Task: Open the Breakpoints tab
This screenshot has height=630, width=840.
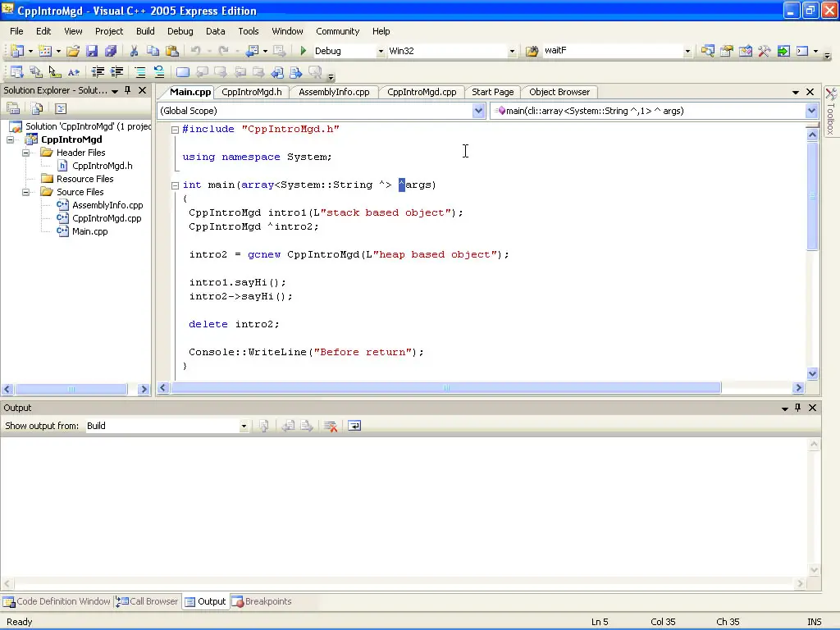Action: tap(262, 601)
